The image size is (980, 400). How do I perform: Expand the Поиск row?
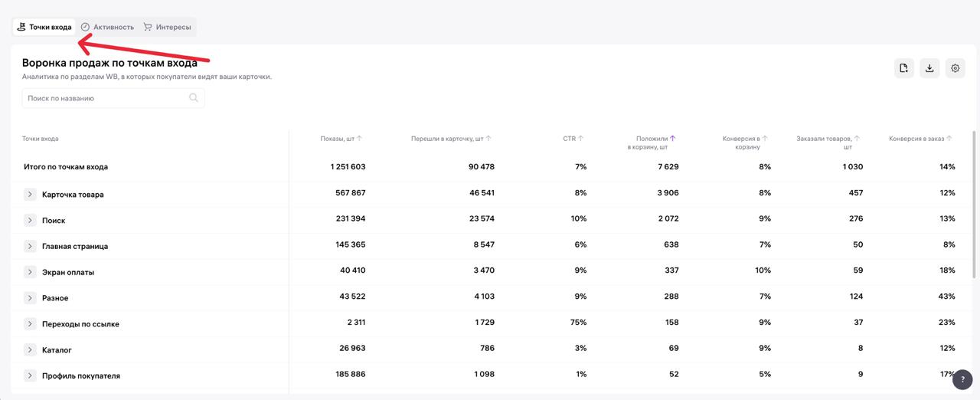click(30, 221)
